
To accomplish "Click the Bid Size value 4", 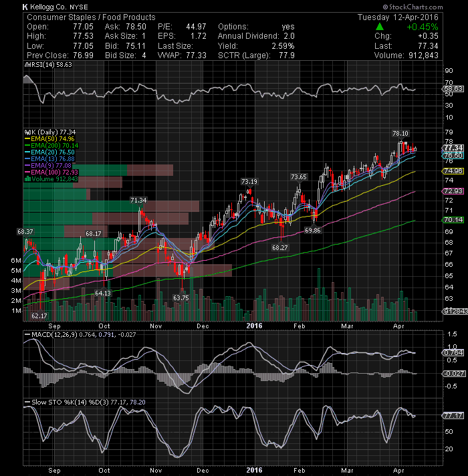I will [144, 55].
